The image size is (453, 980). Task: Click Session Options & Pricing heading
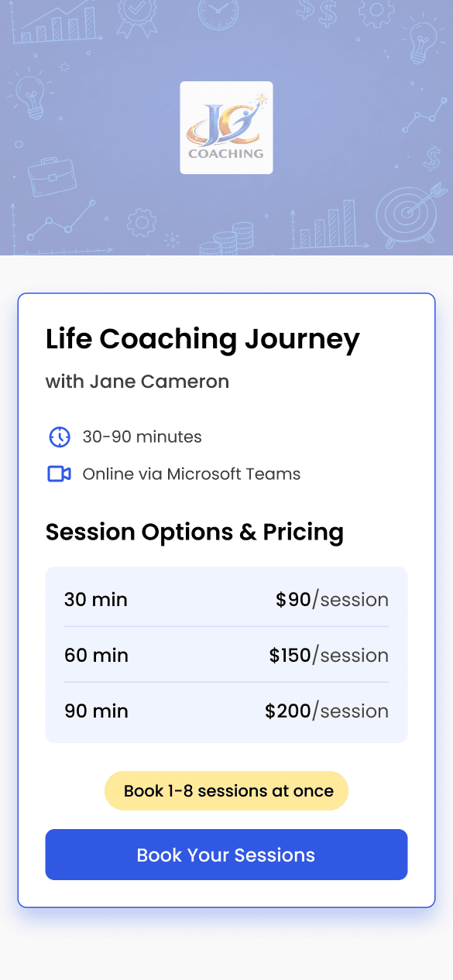pyautogui.click(x=195, y=532)
